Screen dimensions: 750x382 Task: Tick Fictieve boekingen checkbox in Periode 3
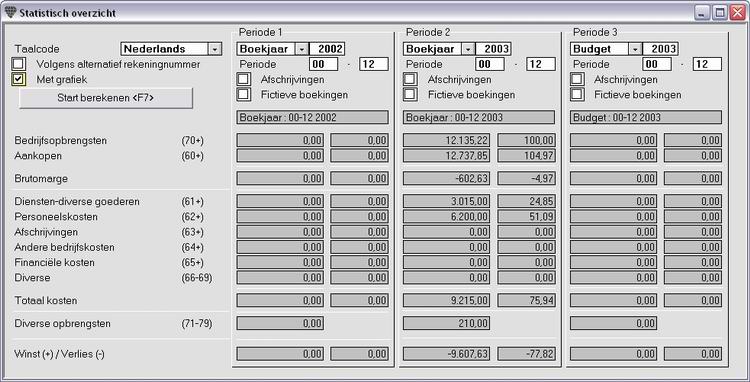(577, 95)
